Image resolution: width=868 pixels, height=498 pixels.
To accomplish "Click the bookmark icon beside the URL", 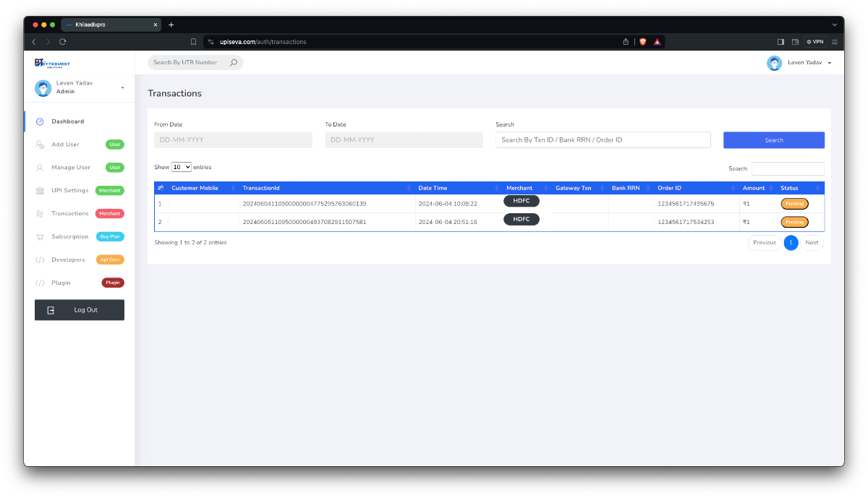I will pyautogui.click(x=193, y=42).
